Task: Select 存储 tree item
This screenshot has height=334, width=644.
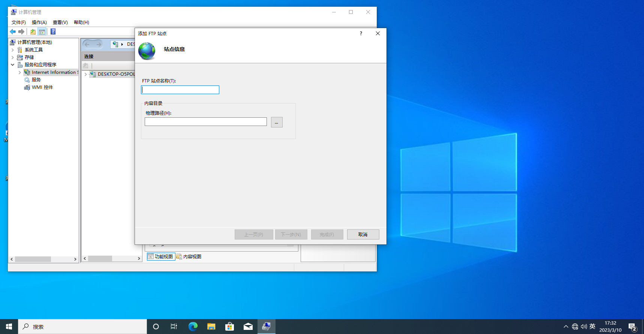Action: coord(29,57)
